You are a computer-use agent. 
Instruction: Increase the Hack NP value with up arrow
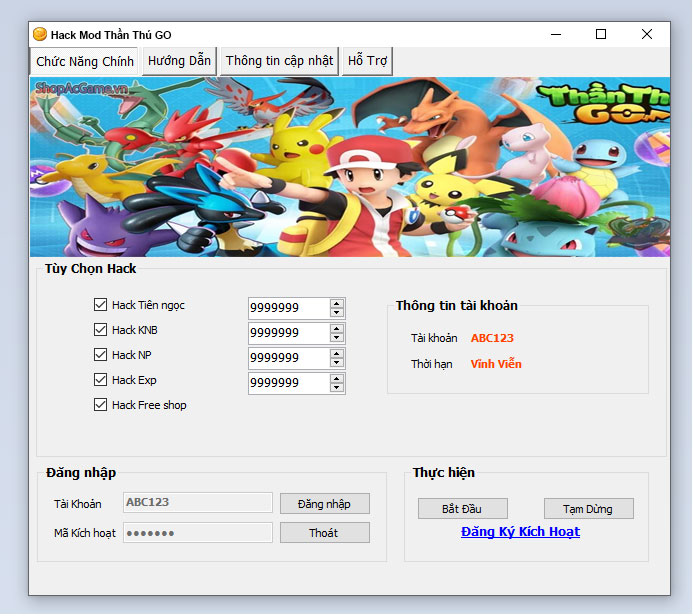pyautogui.click(x=337, y=354)
